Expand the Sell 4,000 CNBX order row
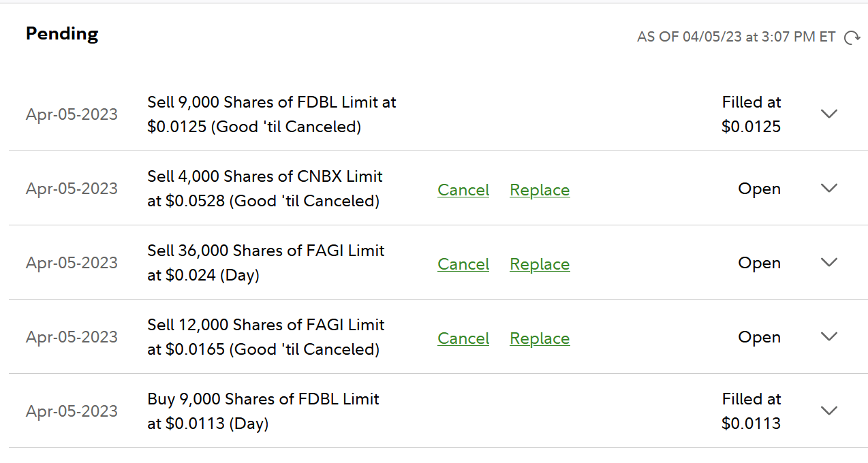The image size is (868, 463). [x=828, y=188]
